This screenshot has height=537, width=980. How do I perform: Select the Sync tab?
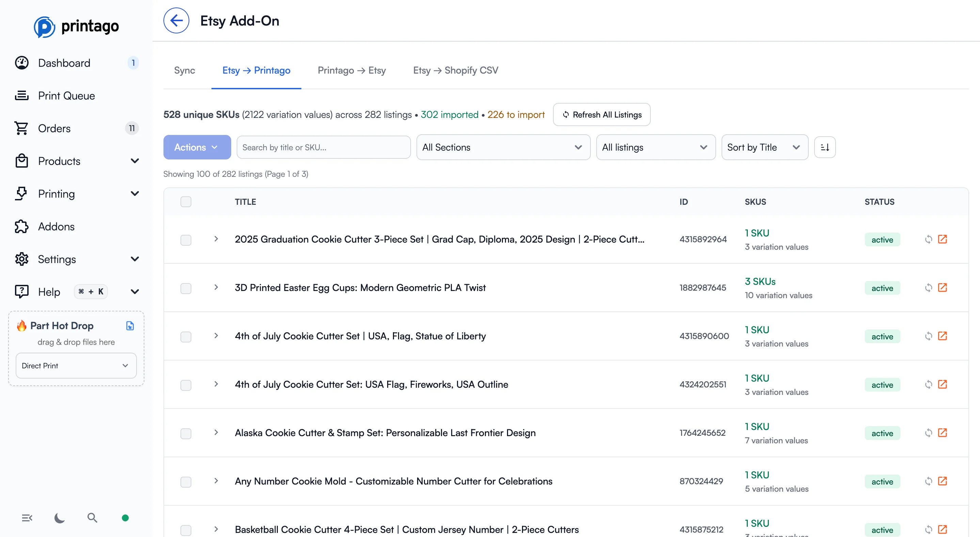pos(185,71)
